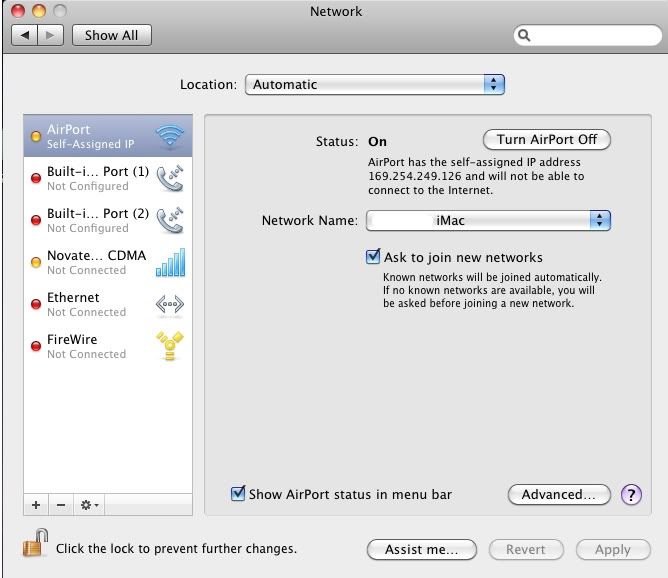This screenshot has width=668, height=578.
Task: Click Turn AirPort Off button
Action: (547, 139)
